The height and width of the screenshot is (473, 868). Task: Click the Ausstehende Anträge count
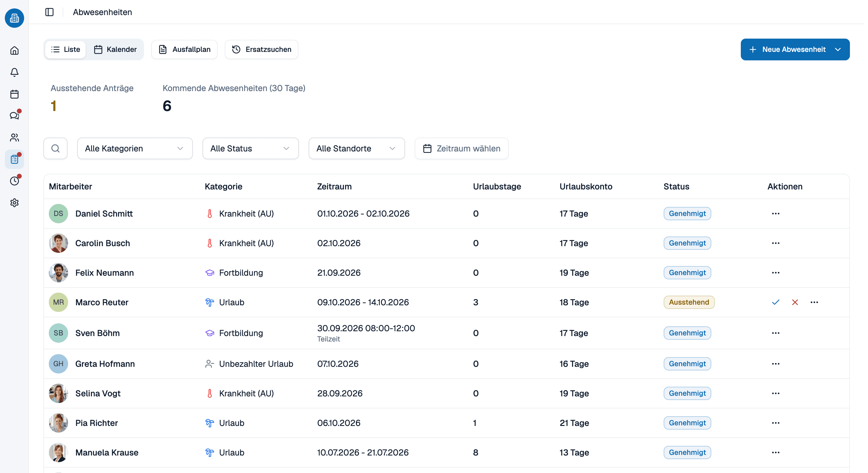54,106
